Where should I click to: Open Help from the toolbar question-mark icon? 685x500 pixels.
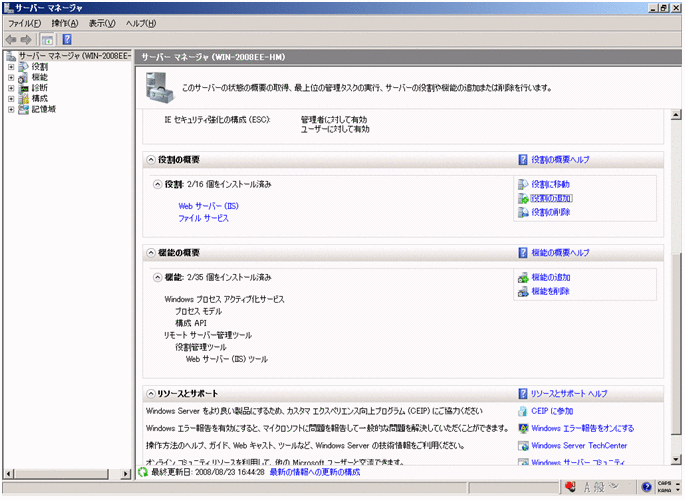[67, 39]
